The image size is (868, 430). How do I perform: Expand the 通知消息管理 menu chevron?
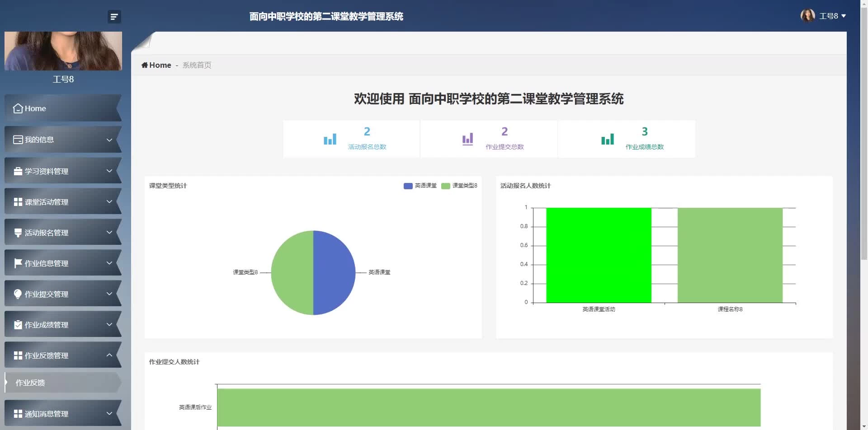[109, 413]
